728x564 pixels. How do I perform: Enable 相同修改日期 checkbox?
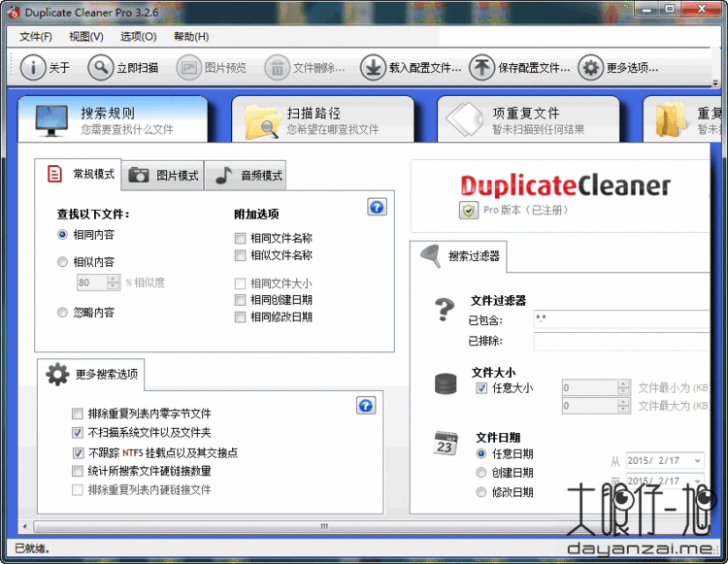click(240, 317)
